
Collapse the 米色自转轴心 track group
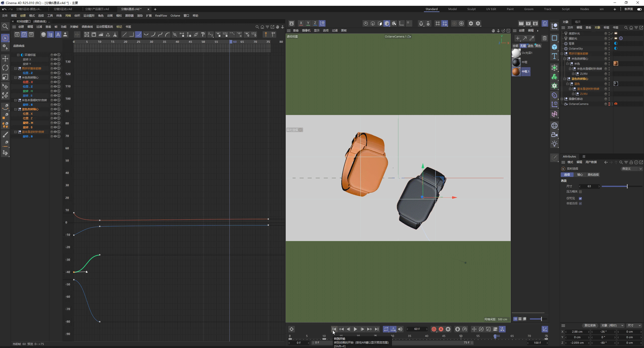click(x=16, y=78)
